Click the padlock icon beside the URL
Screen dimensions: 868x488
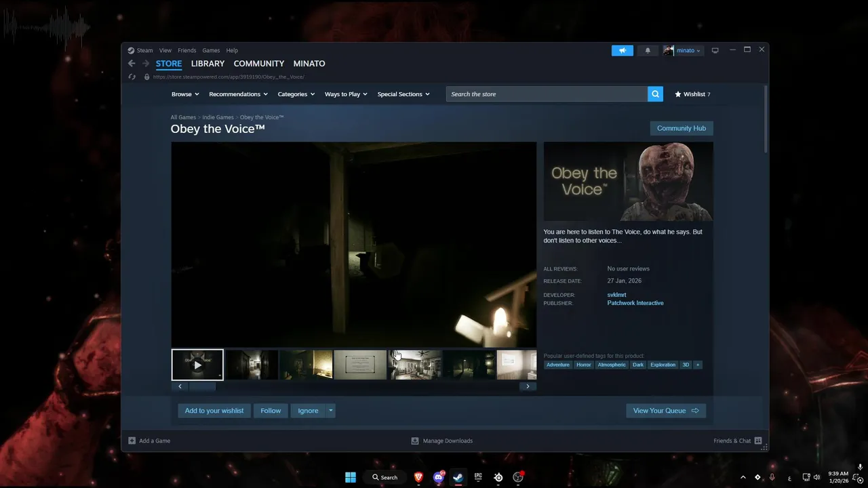[146, 77]
